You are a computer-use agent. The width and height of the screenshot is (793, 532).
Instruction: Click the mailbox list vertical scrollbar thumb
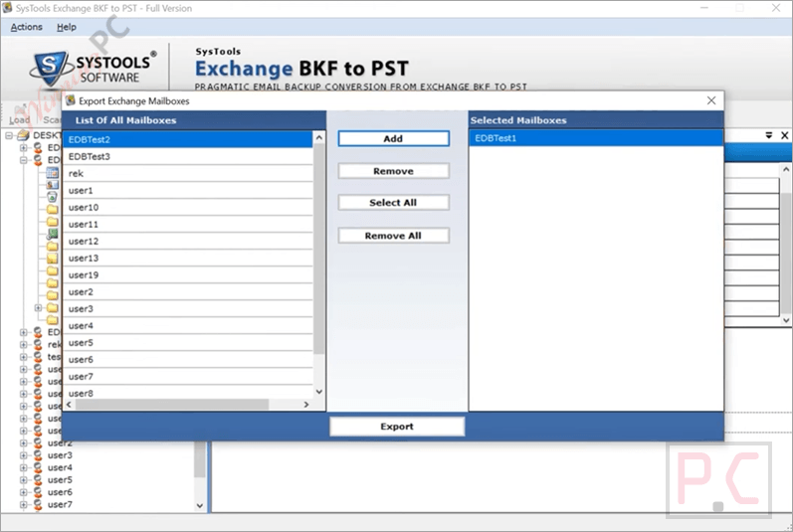point(319,249)
